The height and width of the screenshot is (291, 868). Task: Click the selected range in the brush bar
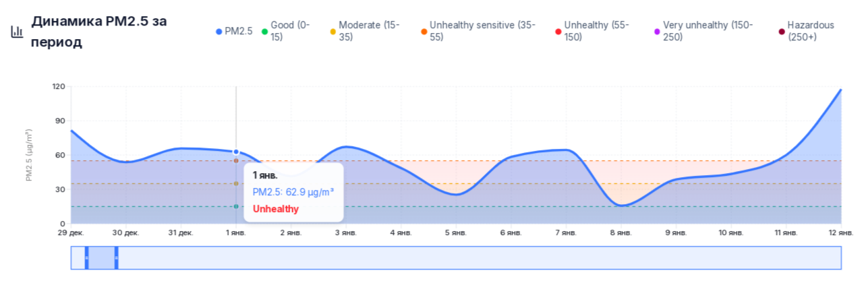point(101,258)
